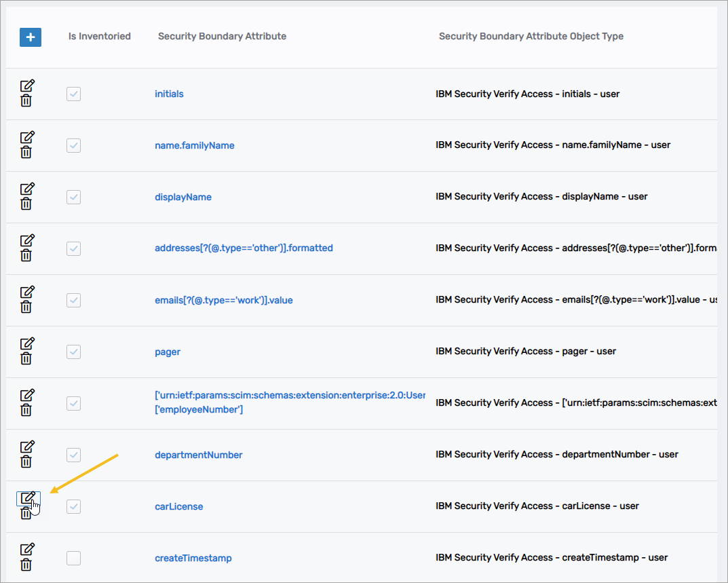
Task: Edit the carLicense attribute row
Action: [x=27, y=498]
